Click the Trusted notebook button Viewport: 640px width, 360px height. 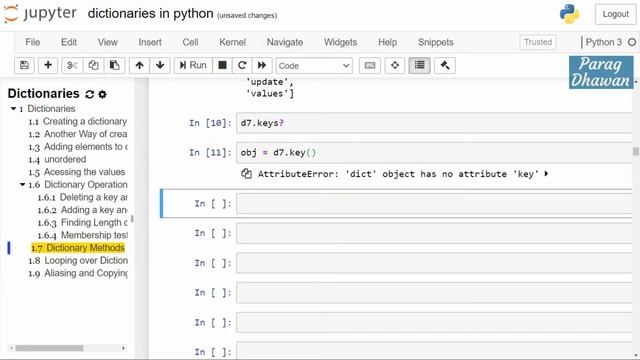[x=538, y=42]
